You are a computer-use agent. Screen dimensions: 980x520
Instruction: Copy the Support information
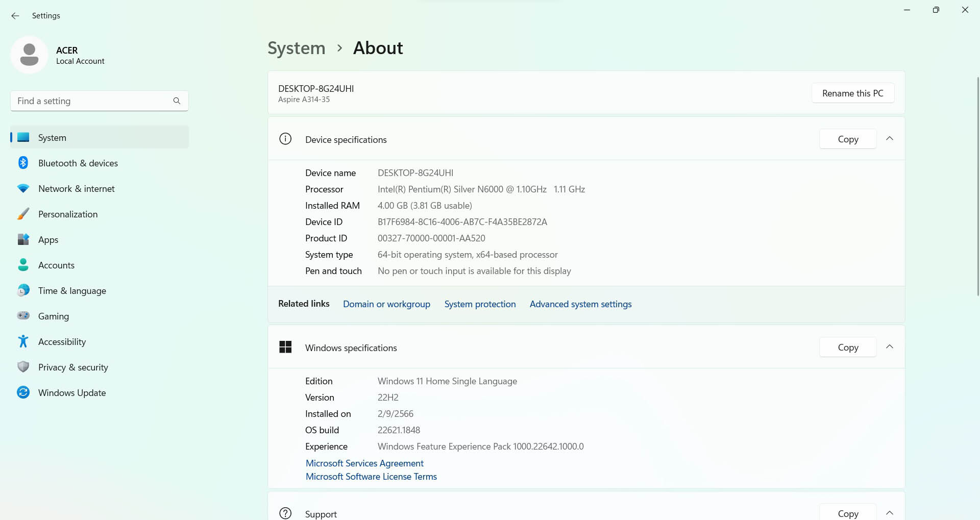click(x=848, y=513)
